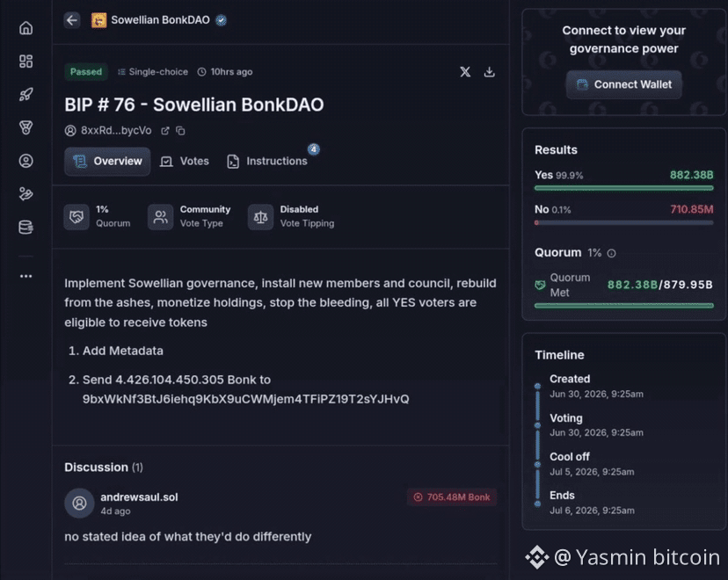Click the Community Vote Type people icon
The width and height of the screenshot is (728, 580).
(161, 217)
